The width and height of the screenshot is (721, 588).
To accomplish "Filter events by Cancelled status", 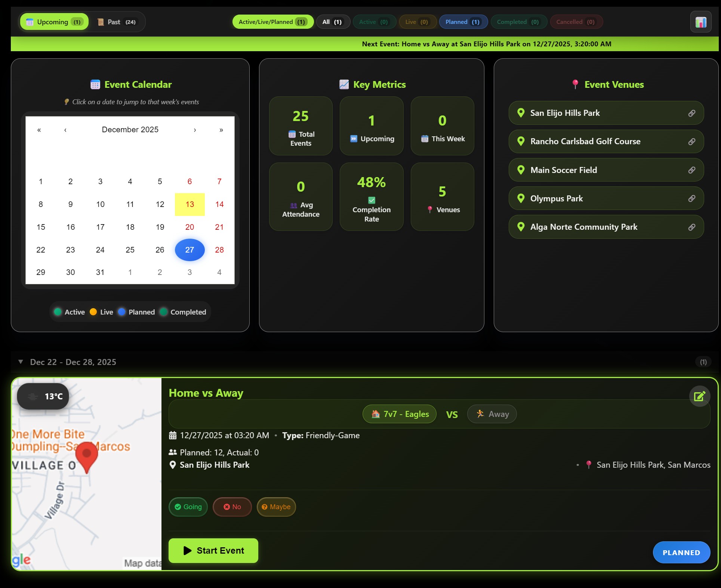I will coord(576,21).
